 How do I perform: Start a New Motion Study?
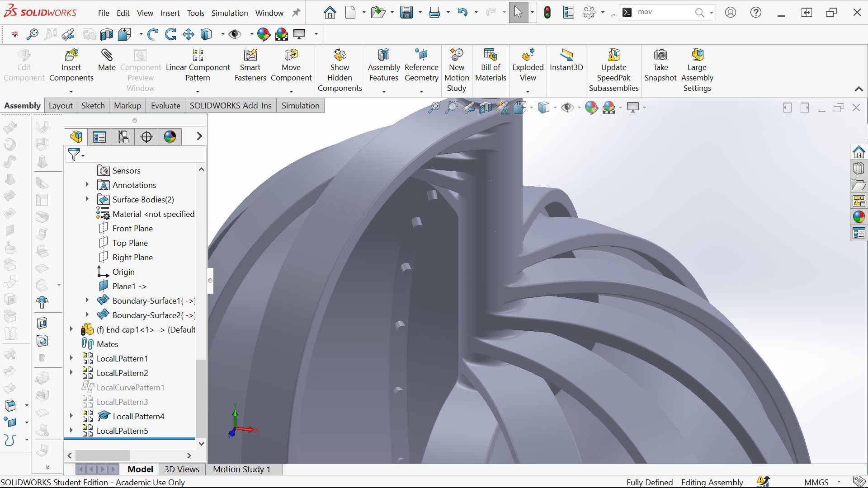[457, 70]
